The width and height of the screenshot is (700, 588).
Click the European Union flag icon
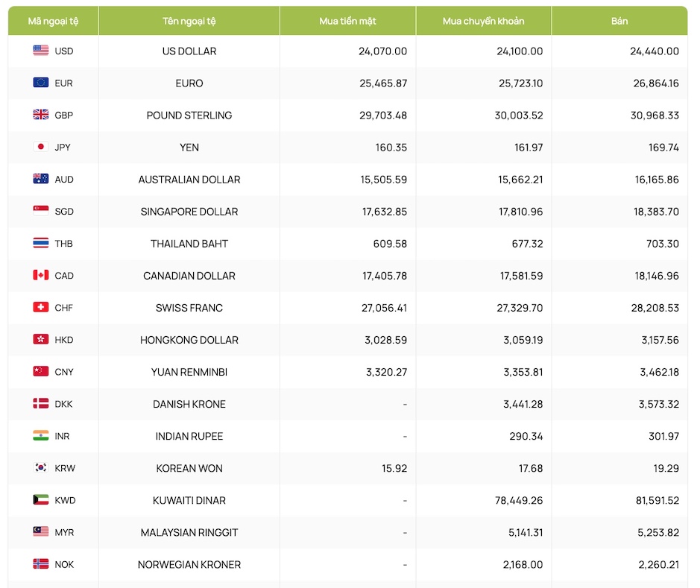pos(41,83)
